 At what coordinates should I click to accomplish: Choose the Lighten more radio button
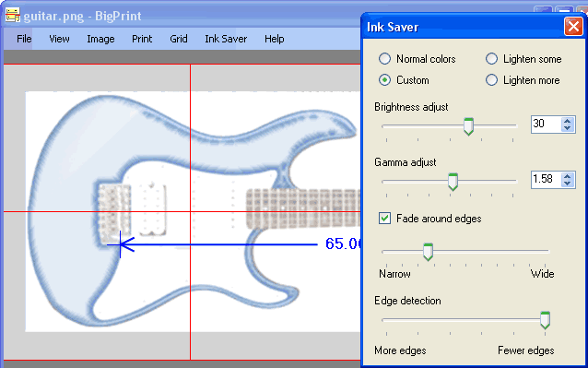pyautogui.click(x=491, y=80)
